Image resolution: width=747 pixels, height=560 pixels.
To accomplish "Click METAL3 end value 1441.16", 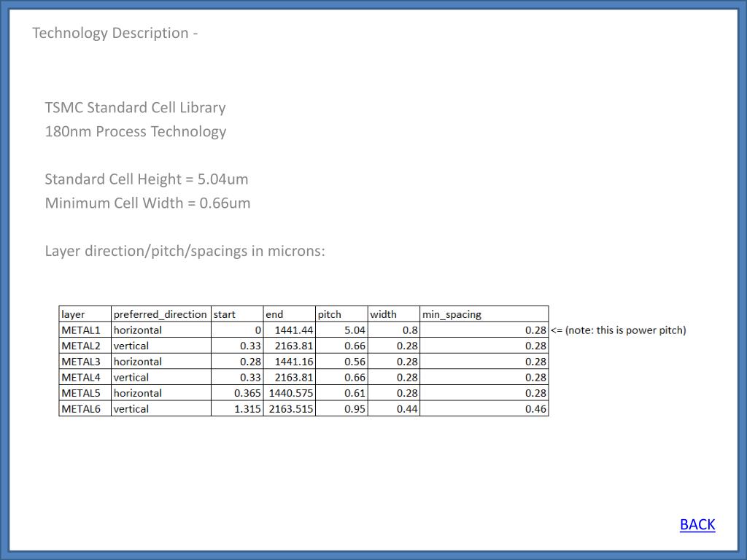I will [x=289, y=362].
